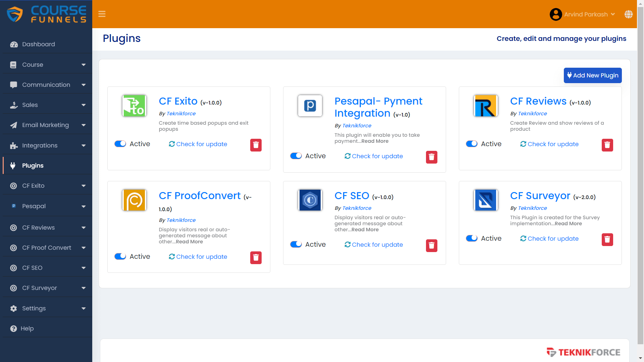The image size is (644, 362).
Task: Delete the CF Reviews plugin
Action: (607, 145)
